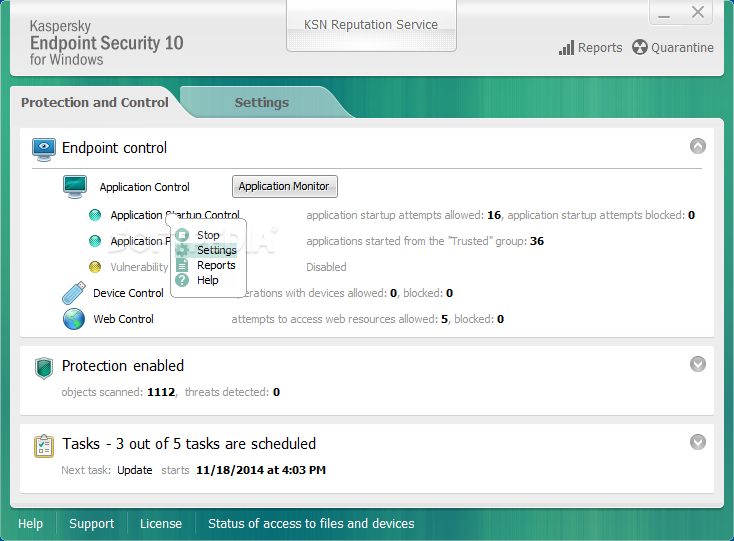Image resolution: width=734 pixels, height=541 pixels.
Task: Click the 11/18/2014 at 4:03 PM start time
Action: tap(261, 470)
